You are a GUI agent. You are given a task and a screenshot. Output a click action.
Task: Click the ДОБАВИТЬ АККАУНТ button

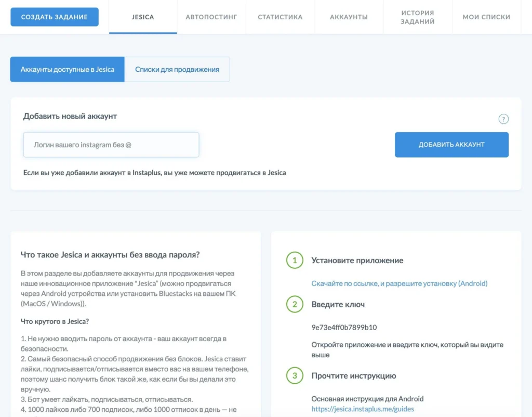click(451, 145)
